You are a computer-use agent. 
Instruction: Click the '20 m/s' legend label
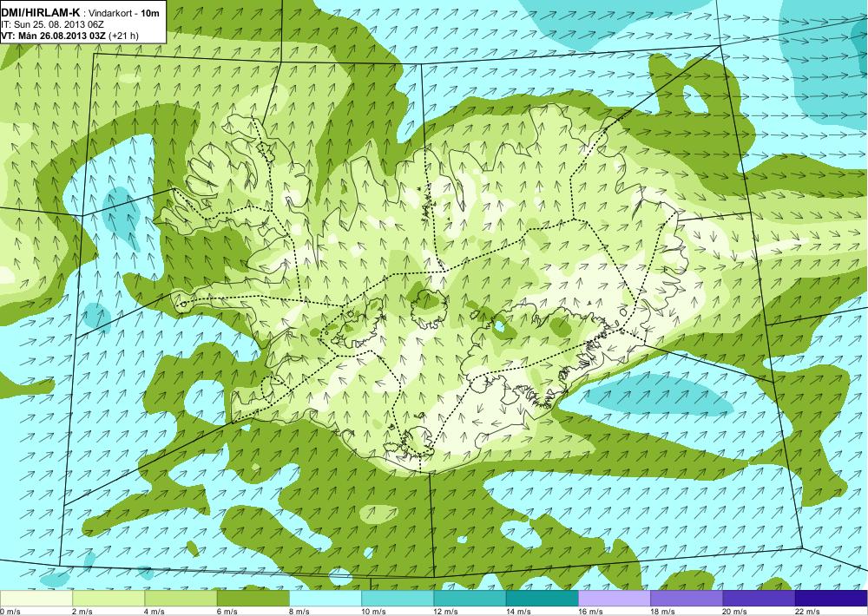(x=735, y=612)
